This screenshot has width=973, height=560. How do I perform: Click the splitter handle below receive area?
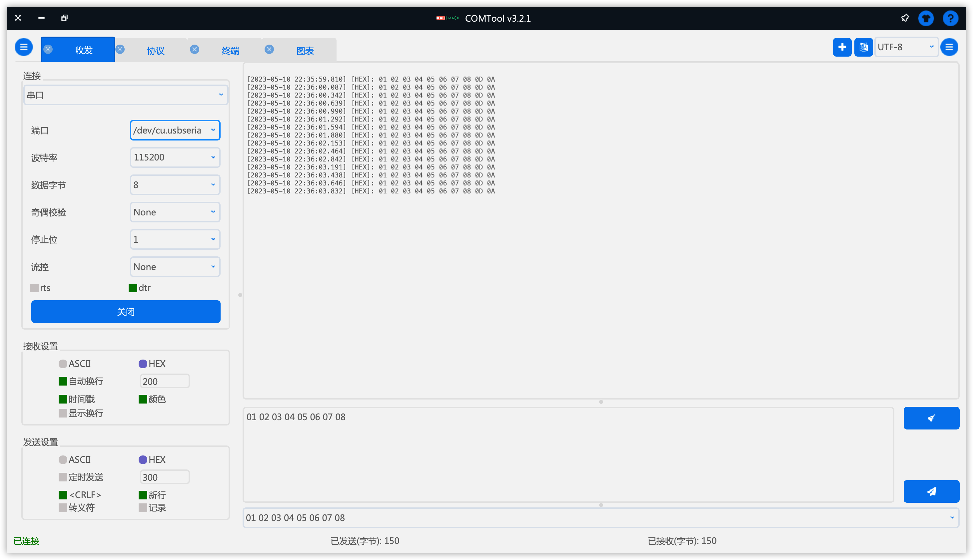[x=601, y=402]
